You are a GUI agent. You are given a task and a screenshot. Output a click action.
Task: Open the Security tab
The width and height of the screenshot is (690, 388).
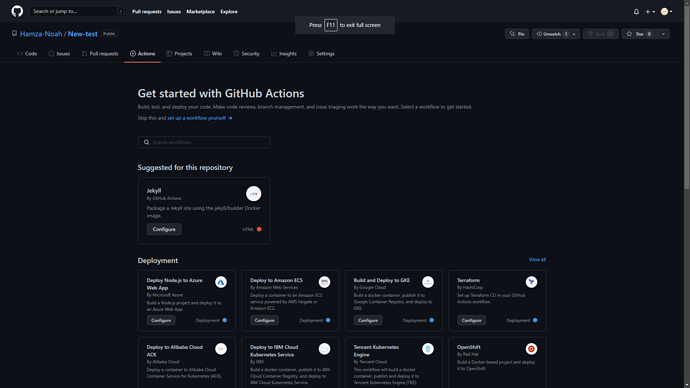[x=246, y=54]
